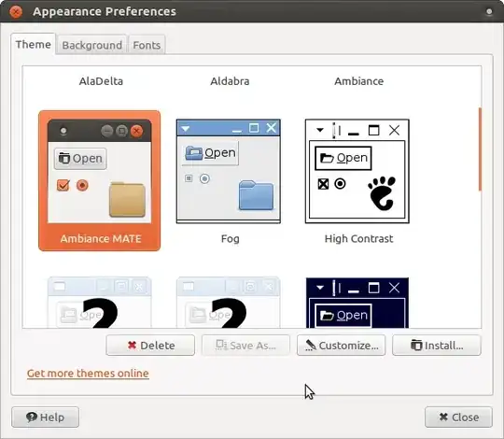Open the Get more themes online link
504x439 pixels.
88,373
